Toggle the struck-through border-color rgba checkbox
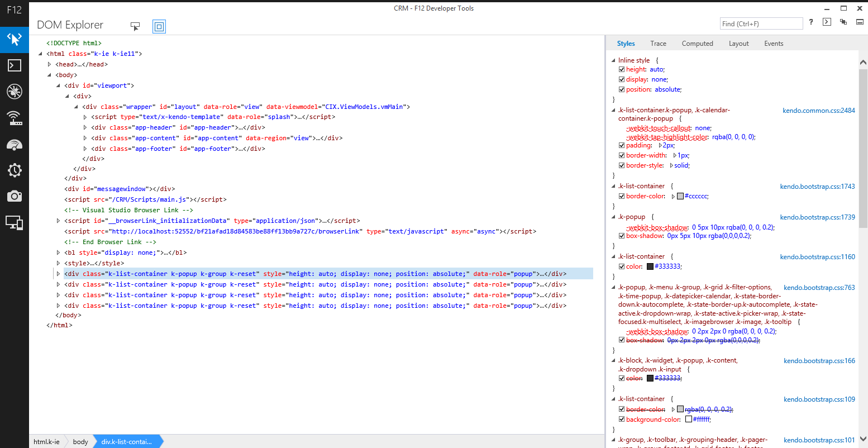868x448 pixels. click(622, 409)
